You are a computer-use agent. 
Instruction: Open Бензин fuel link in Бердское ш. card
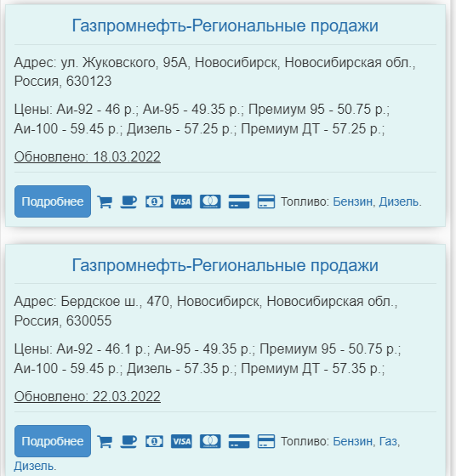tap(354, 441)
